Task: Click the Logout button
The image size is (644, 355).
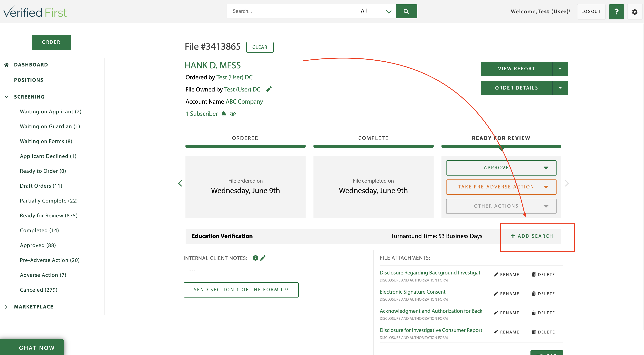Action: (x=591, y=12)
